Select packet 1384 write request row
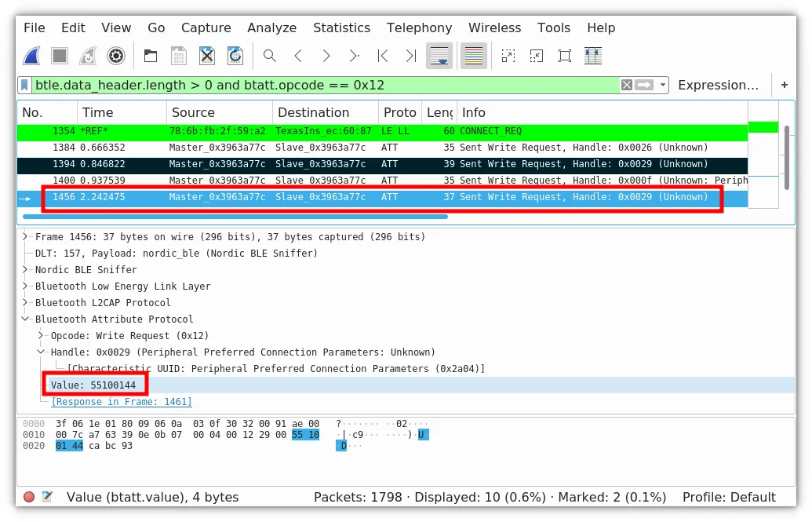Screen dimensions: 812x522 click(383, 148)
